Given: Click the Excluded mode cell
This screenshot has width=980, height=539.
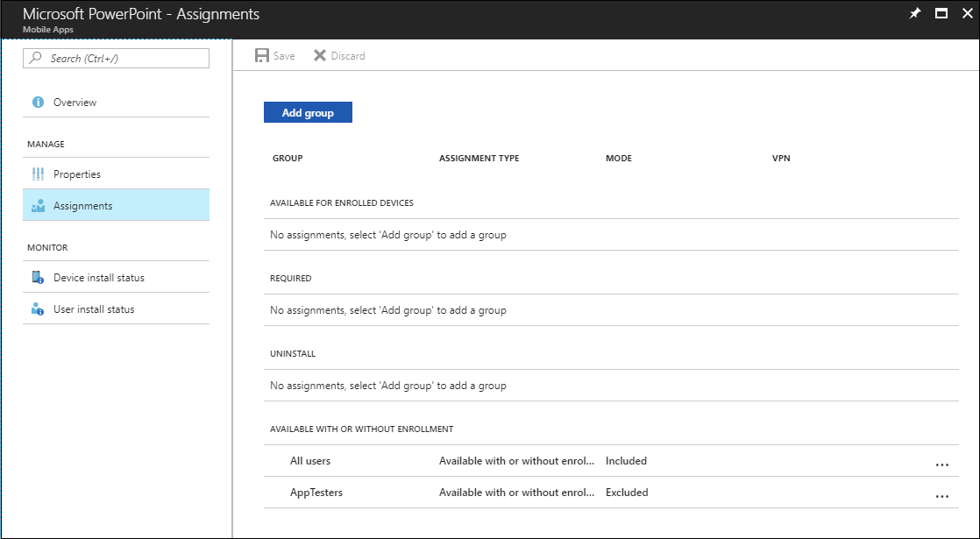Looking at the screenshot, I should 627,493.
